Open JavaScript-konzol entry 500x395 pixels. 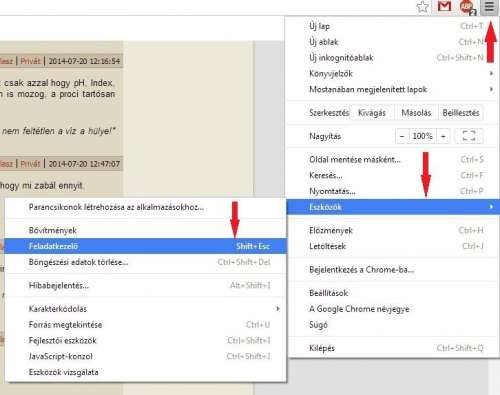[x=145, y=356]
